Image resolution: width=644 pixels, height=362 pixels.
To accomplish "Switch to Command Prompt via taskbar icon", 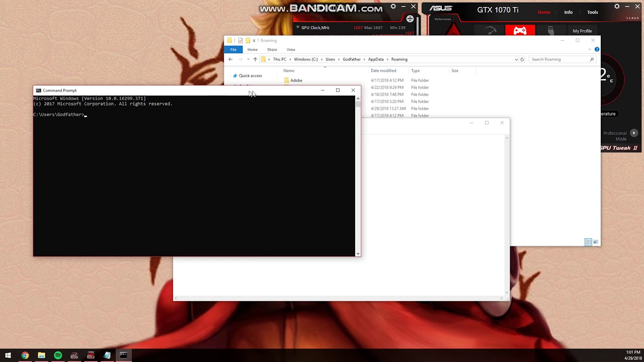I will pyautogui.click(x=123, y=355).
